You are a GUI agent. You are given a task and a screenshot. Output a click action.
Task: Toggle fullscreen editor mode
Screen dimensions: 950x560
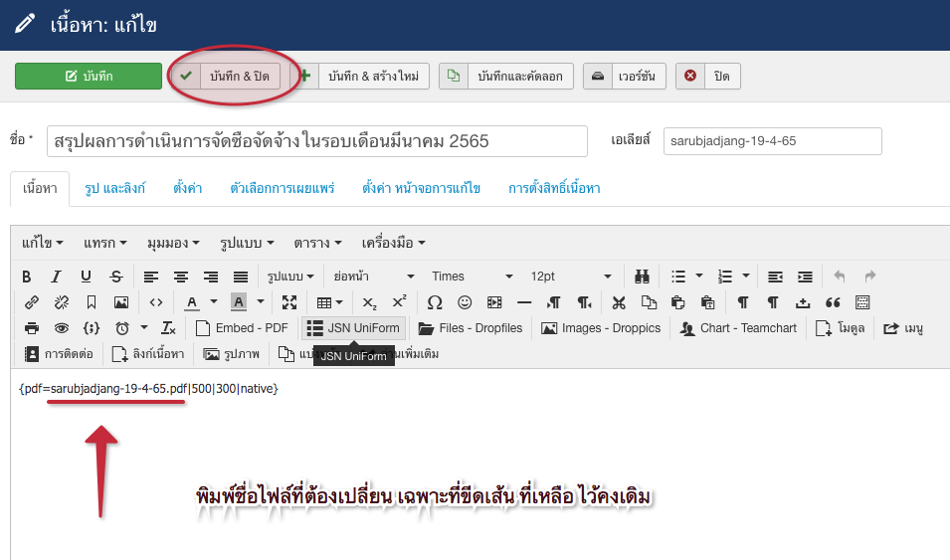289,302
